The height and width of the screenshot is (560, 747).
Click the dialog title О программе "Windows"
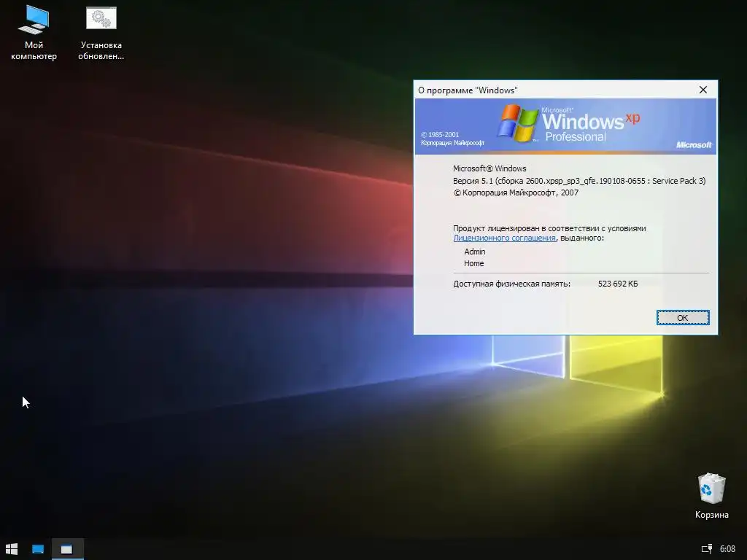pos(468,90)
